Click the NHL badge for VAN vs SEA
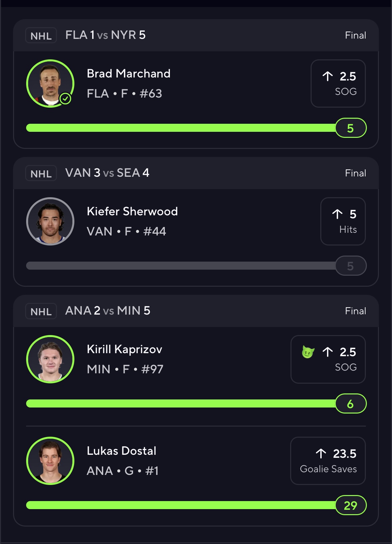 (41, 173)
